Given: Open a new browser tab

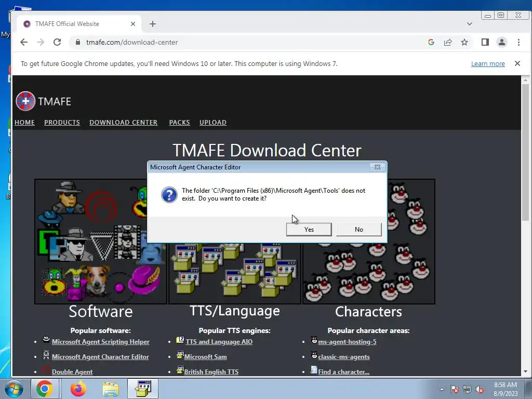Looking at the screenshot, I should [x=153, y=24].
